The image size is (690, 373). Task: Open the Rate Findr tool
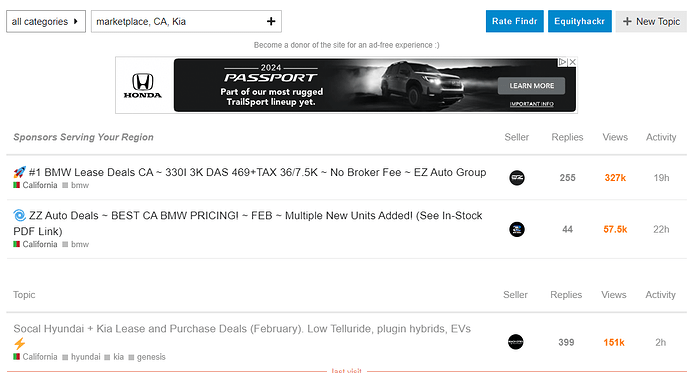point(514,21)
